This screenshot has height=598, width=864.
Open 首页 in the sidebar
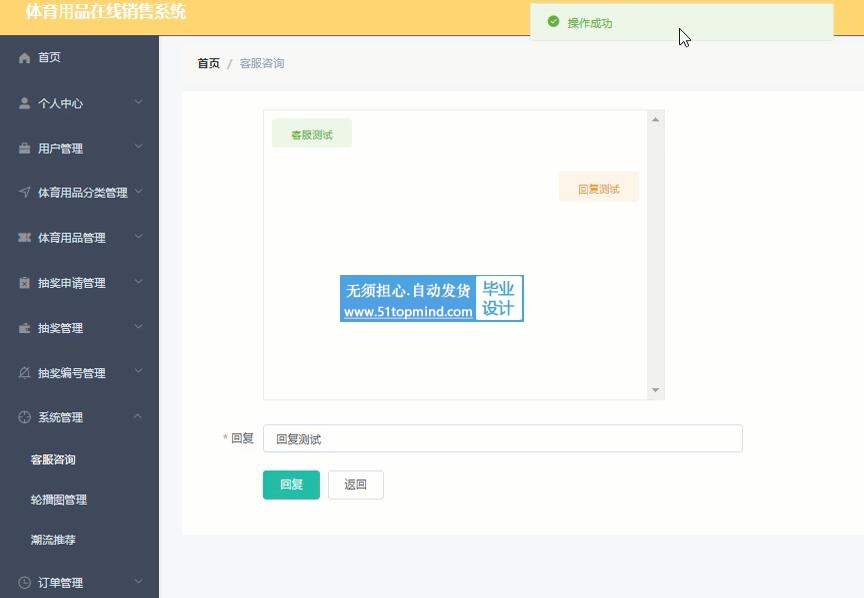click(79, 57)
